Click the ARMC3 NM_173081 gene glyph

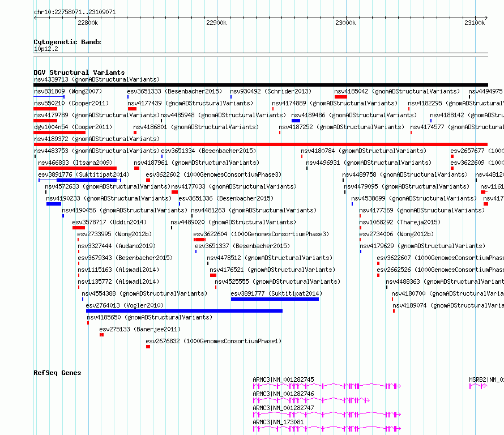tap(327, 429)
